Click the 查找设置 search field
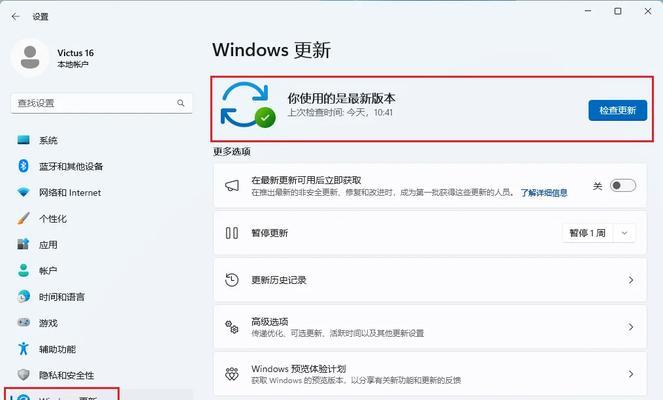663x400 pixels. pyautogui.click(x=101, y=103)
